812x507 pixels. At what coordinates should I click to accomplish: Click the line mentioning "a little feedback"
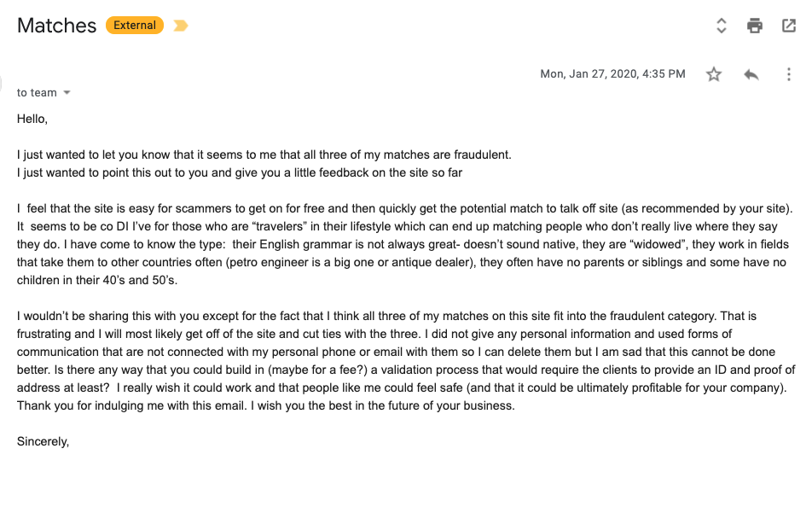point(239,172)
